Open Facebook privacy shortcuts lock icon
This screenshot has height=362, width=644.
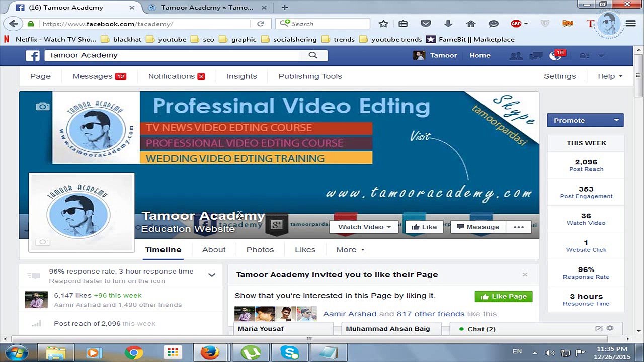click(584, 56)
